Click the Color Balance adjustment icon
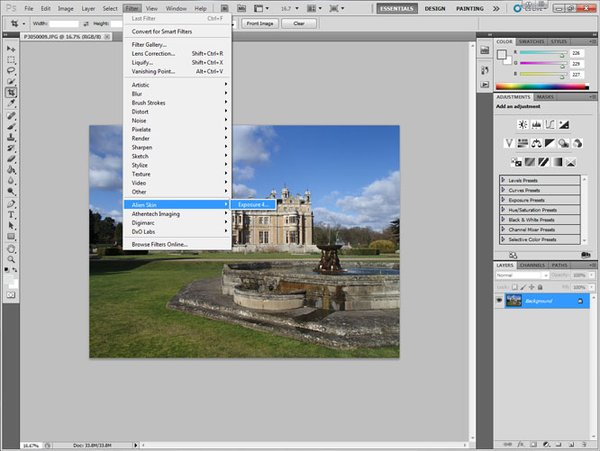600x451 pixels. point(534,142)
